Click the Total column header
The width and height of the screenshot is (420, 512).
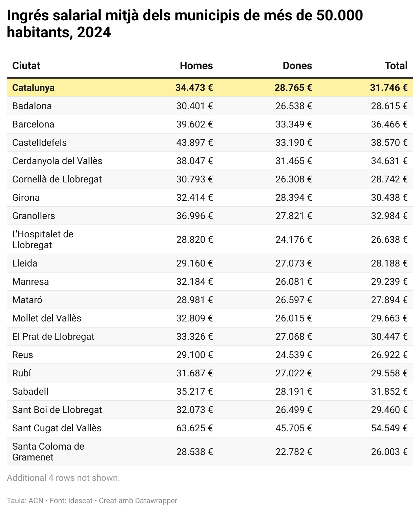click(396, 66)
